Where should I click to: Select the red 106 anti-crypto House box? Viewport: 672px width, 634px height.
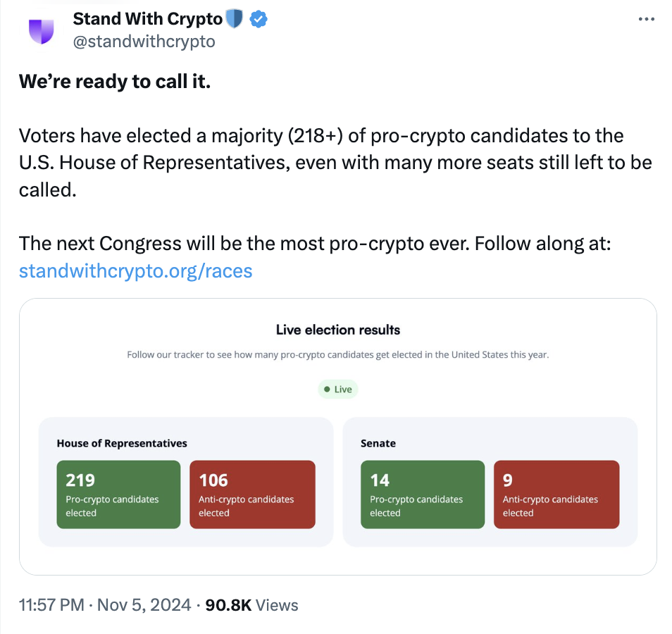click(x=252, y=495)
